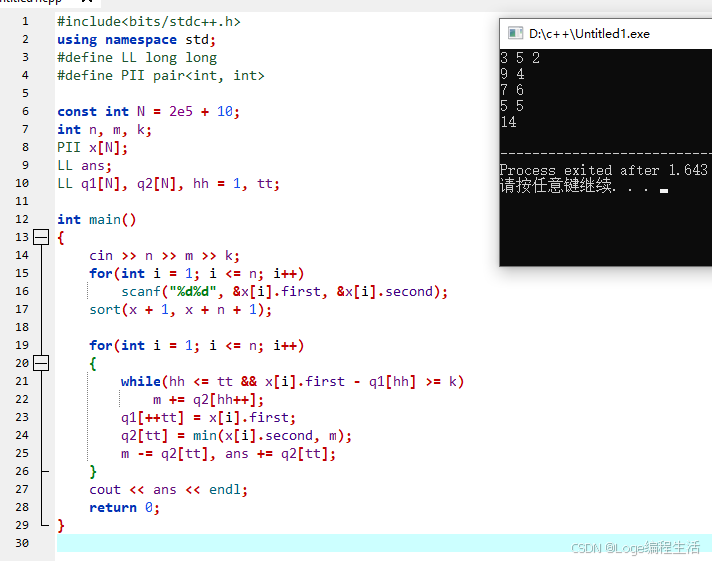Click the console result '14'
The height and width of the screenshot is (561, 712).
click(508, 122)
